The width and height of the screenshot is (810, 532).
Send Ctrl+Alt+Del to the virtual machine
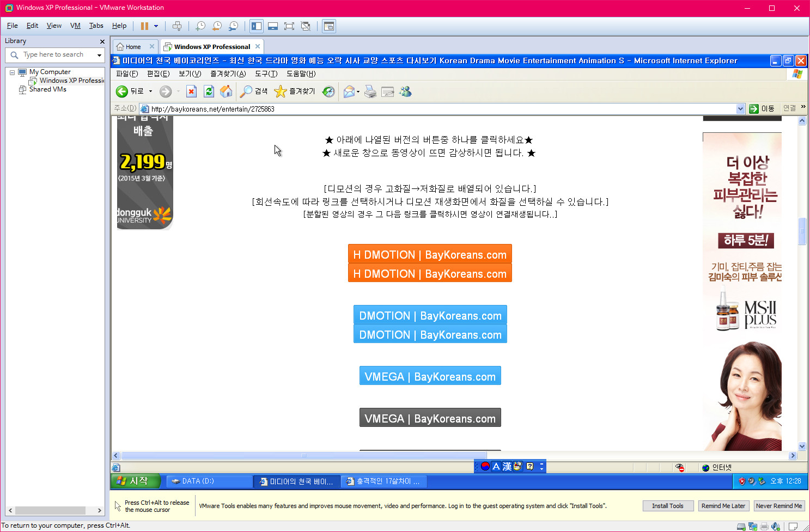click(177, 26)
